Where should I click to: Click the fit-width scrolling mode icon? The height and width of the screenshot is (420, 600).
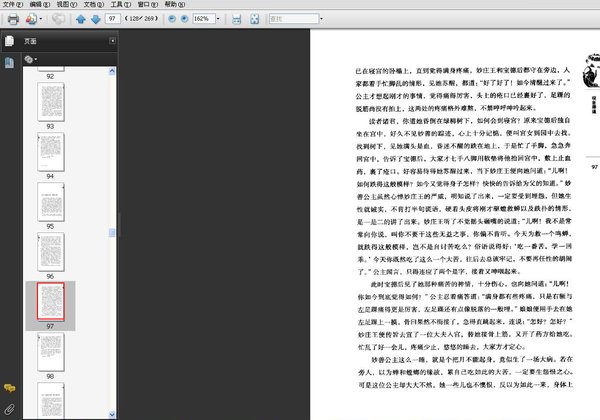[x=236, y=19]
